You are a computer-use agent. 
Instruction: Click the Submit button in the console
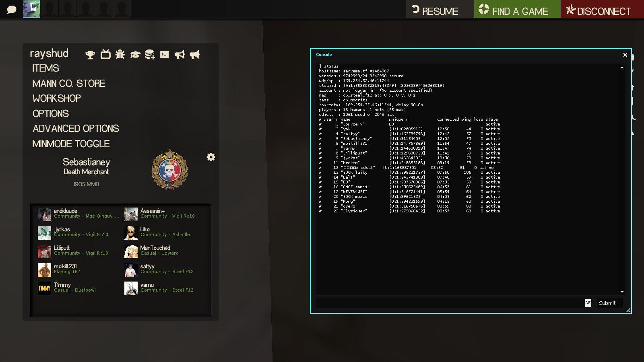point(607,303)
